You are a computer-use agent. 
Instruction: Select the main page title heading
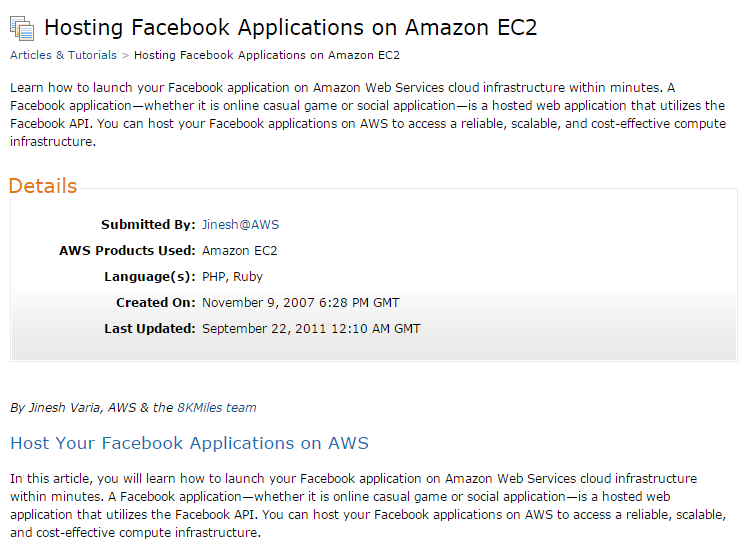pos(290,28)
